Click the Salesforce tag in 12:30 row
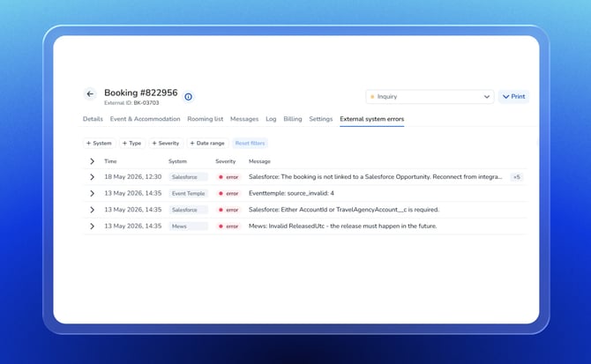591x364 pixels. tap(189, 177)
